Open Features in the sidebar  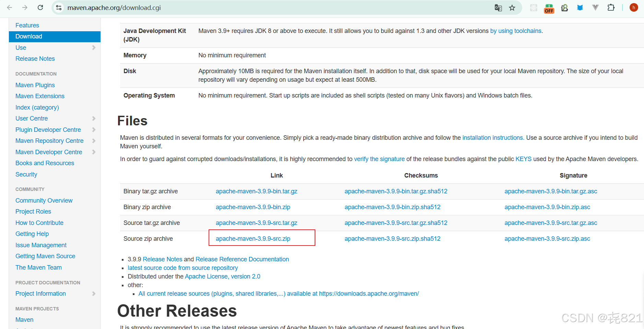point(27,25)
